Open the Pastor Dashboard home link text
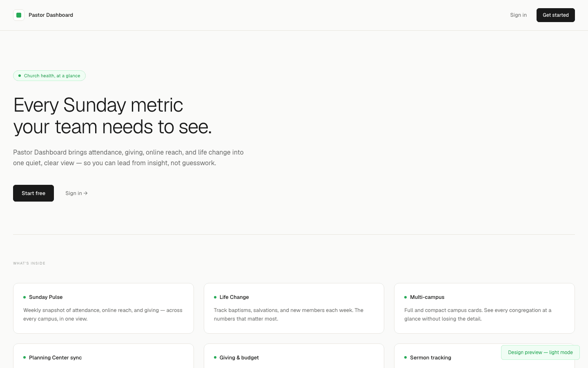 (51, 15)
